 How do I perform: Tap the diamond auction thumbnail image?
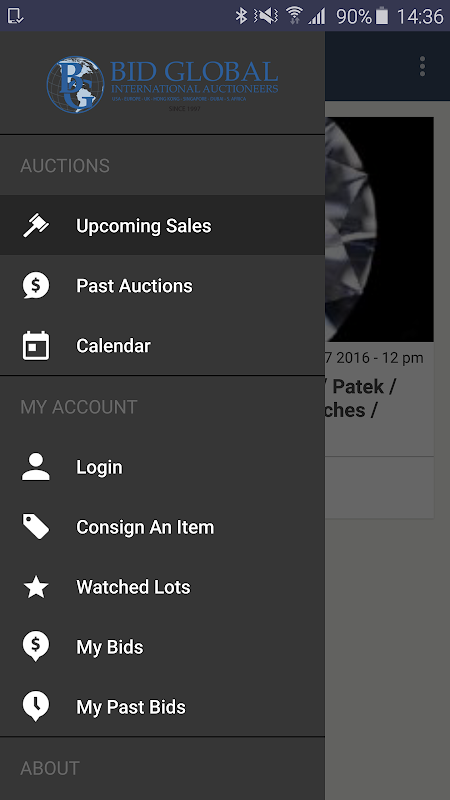pos(379,230)
